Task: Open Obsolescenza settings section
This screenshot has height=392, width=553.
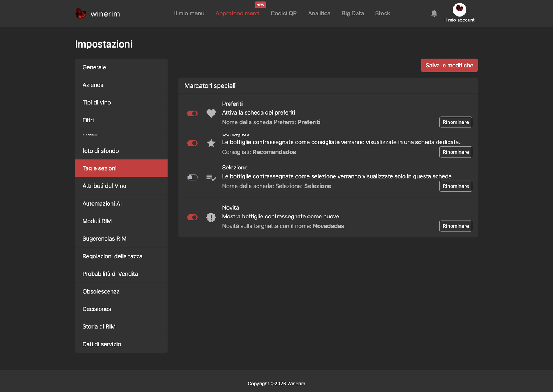Action: click(121, 291)
